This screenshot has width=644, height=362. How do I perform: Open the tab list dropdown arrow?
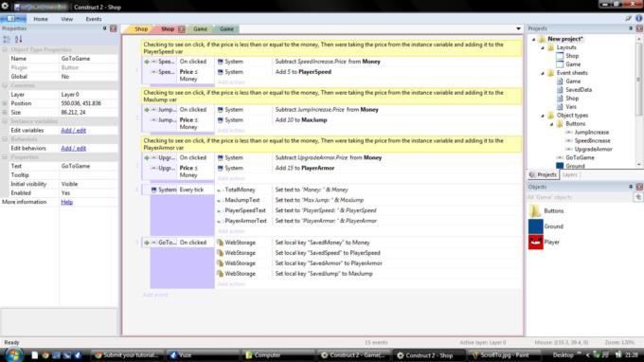pos(518,28)
